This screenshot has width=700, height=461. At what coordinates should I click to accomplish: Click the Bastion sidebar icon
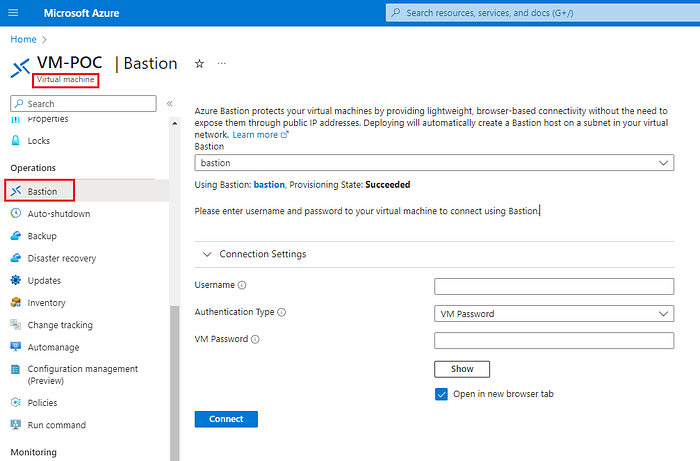[16, 191]
